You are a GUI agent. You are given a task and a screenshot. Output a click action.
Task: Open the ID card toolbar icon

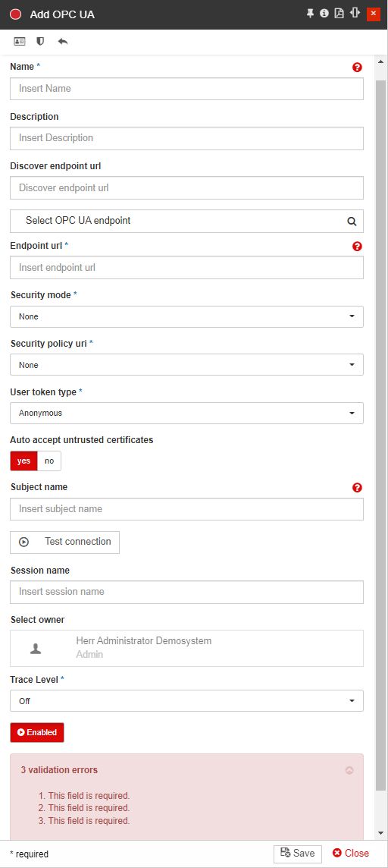point(20,42)
